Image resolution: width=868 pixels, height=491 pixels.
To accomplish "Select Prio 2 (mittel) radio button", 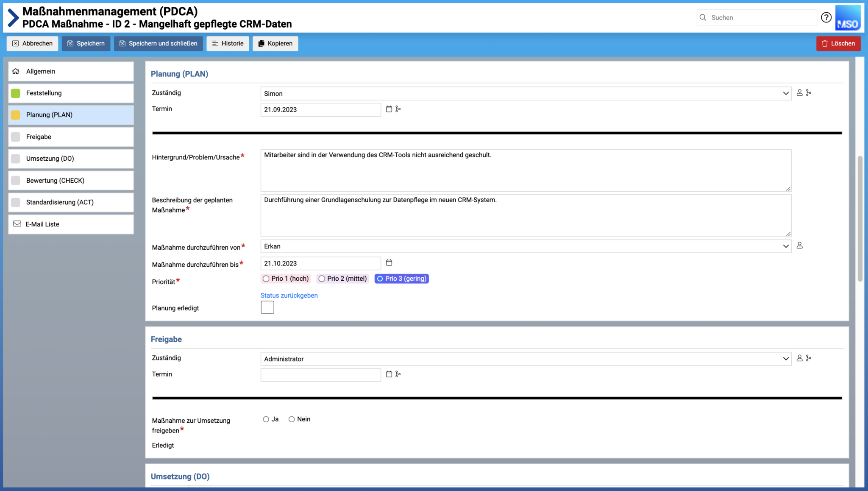I will tap(322, 279).
